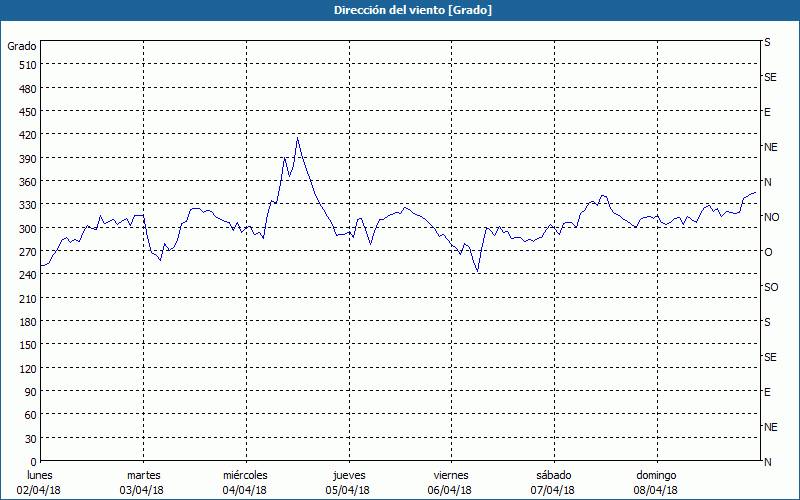Viewport: 800px width, 500px height.
Task: Click the 180 degree label on left axis
Action: 26,322
